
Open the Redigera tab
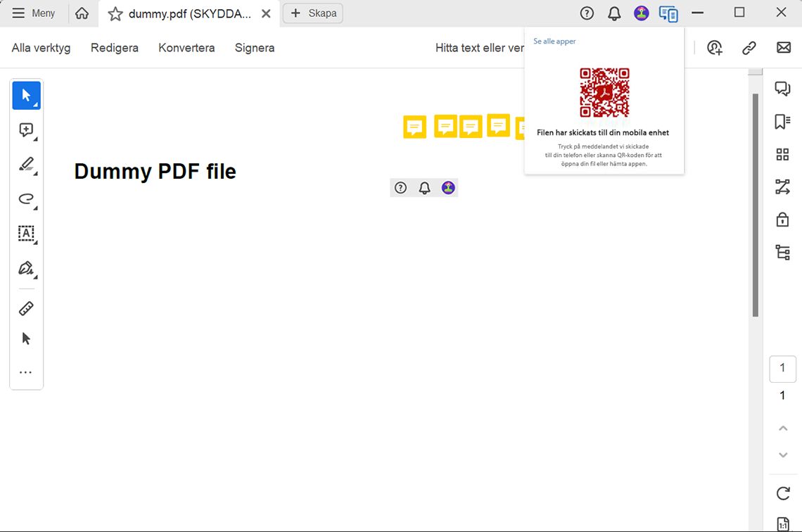tap(115, 48)
